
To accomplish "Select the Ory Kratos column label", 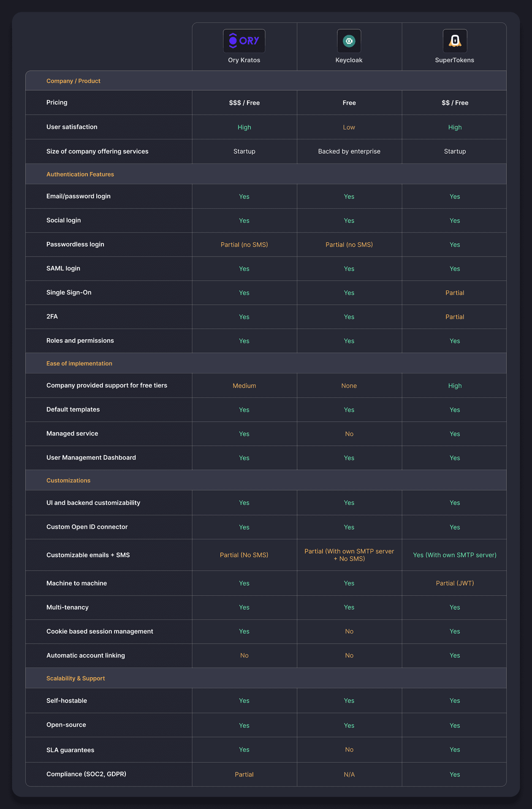I will 244,60.
